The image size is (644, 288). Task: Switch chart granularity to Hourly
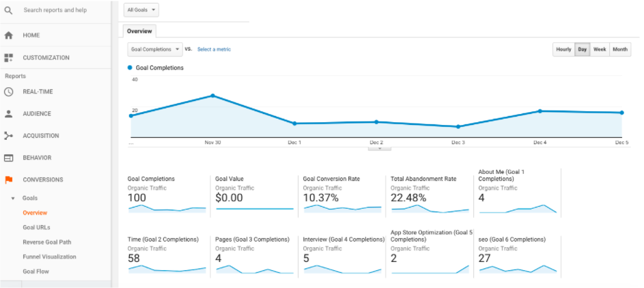tap(563, 50)
